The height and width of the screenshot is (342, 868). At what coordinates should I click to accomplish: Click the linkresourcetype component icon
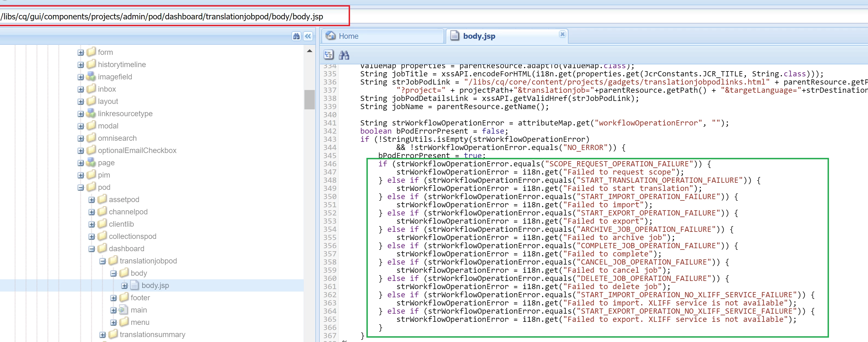(91, 113)
